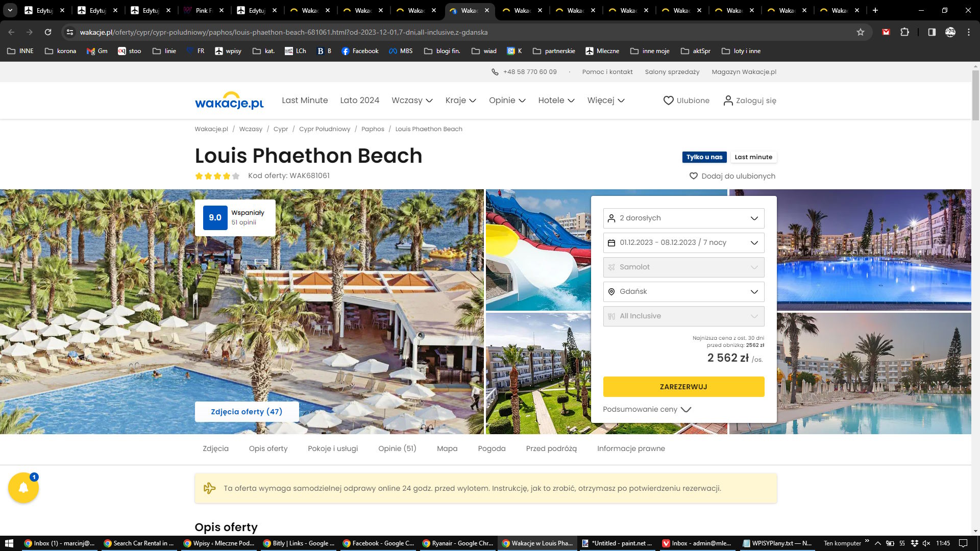The image size is (980, 551).
Task: Switch to the Opinie (51) tab
Action: click(x=397, y=448)
